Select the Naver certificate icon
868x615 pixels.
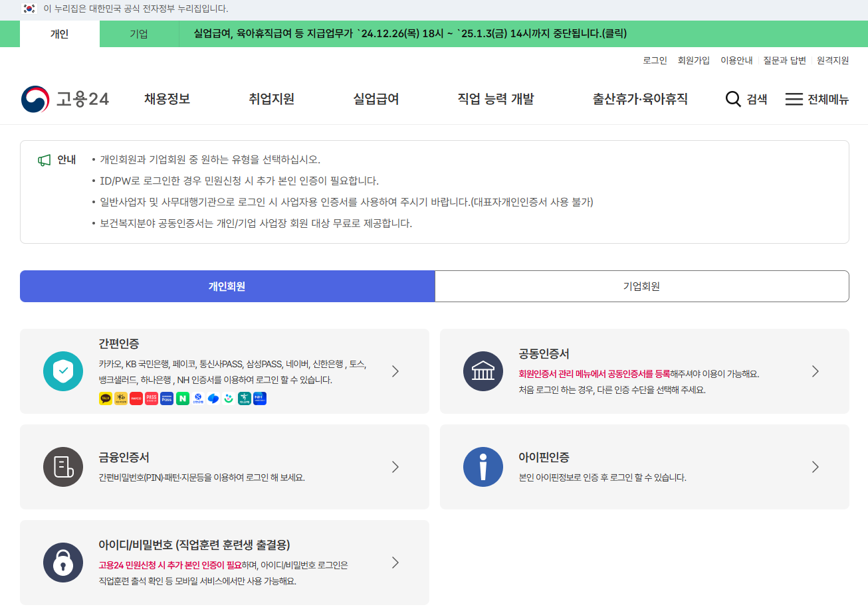(182, 398)
